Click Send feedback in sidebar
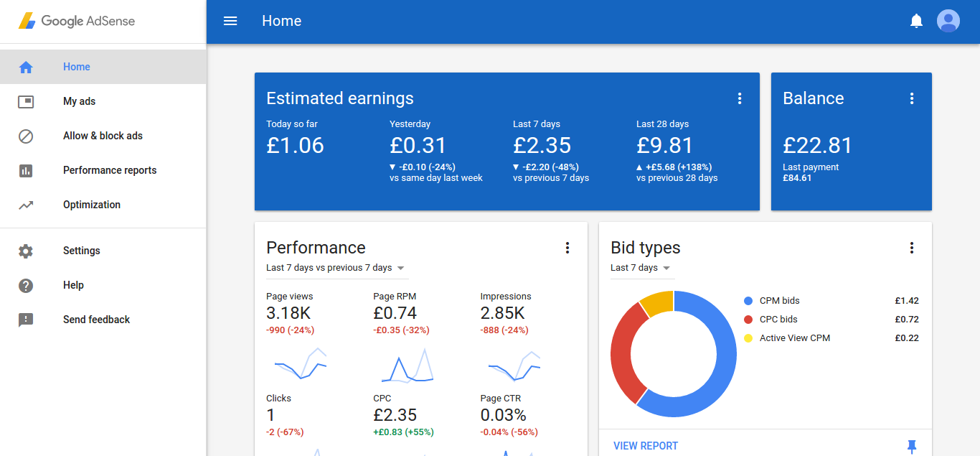The image size is (980, 456). (96, 320)
